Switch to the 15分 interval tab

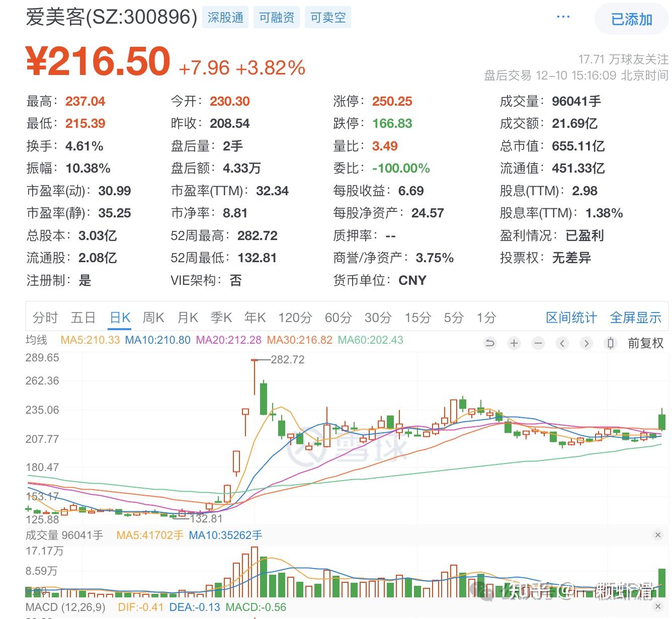[418, 318]
